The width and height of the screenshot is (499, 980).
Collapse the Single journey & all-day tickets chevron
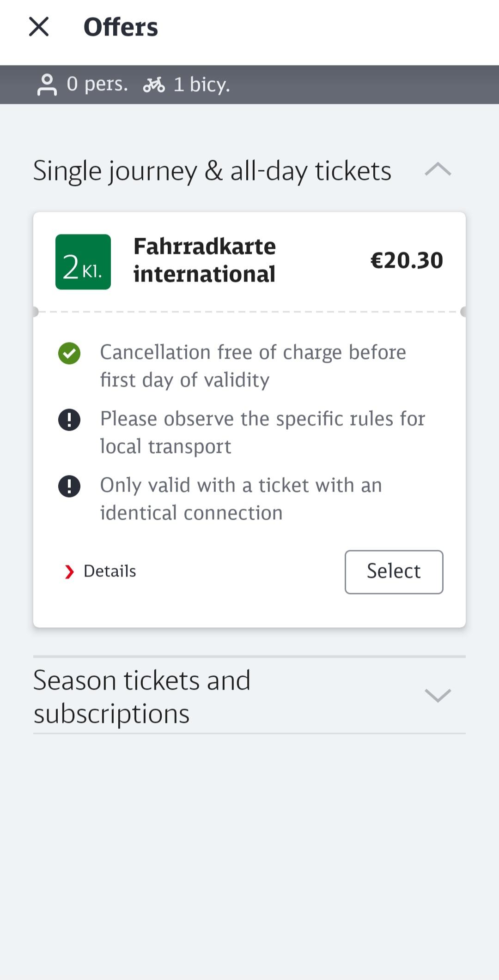[438, 169]
